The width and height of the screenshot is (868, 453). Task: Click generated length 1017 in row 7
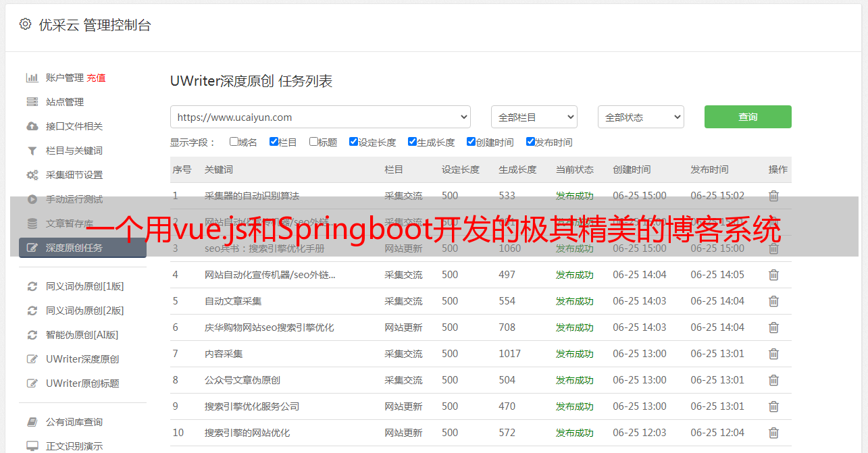(x=510, y=354)
